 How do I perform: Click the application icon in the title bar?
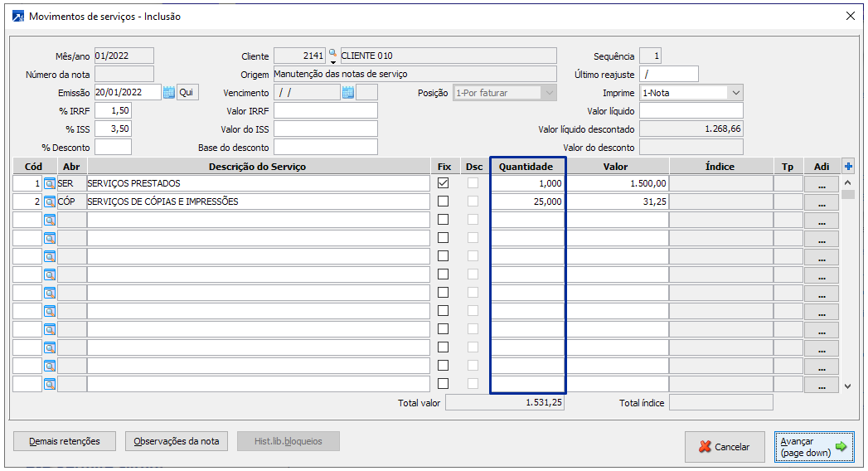(18, 17)
